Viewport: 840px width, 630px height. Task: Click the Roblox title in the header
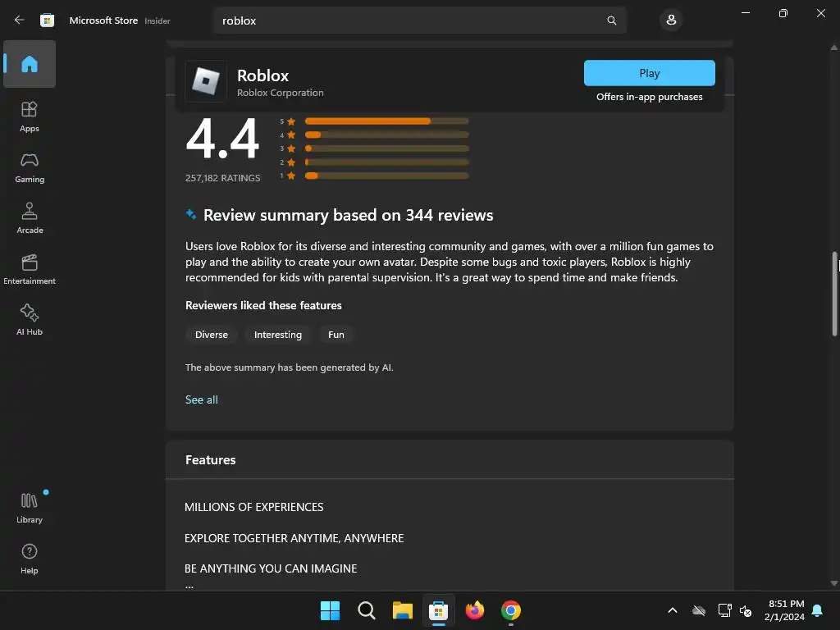coord(262,75)
